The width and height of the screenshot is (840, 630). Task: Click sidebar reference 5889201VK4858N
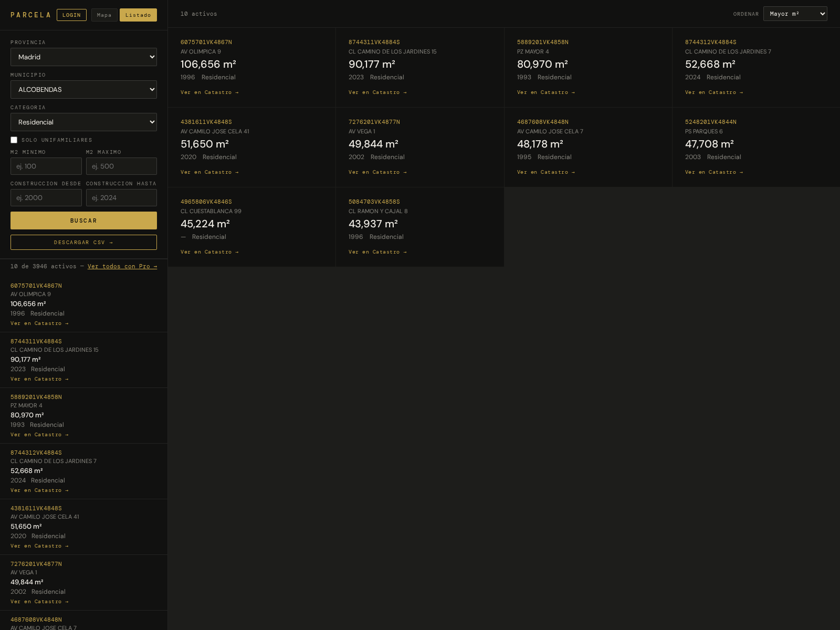point(36,397)
